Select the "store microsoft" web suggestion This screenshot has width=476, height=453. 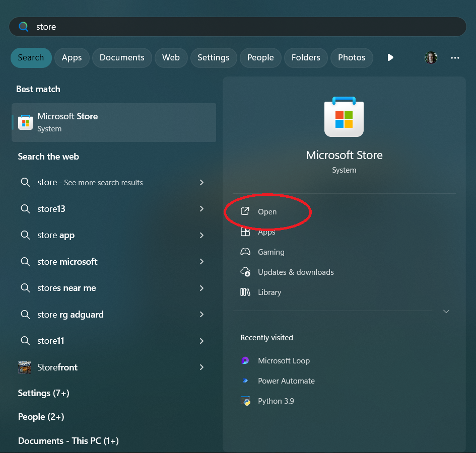tap(114, 262)
